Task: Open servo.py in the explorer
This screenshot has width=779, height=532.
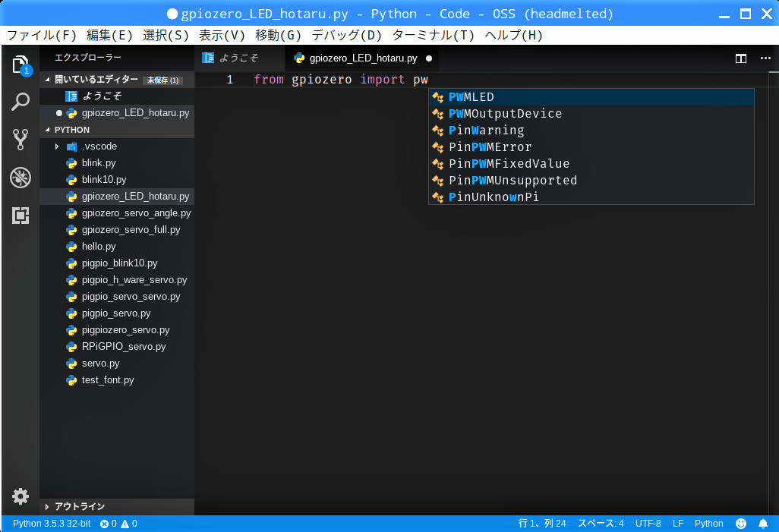Action: coord(117,364)
